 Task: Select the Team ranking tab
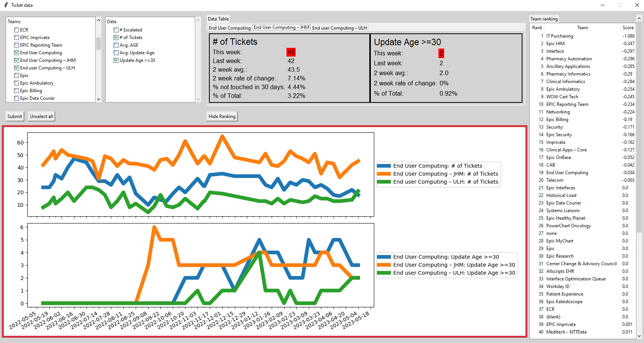point(544,19)
